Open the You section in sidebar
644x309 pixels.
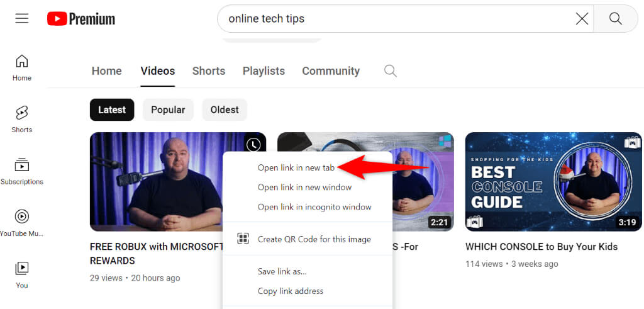click(22, 275)
